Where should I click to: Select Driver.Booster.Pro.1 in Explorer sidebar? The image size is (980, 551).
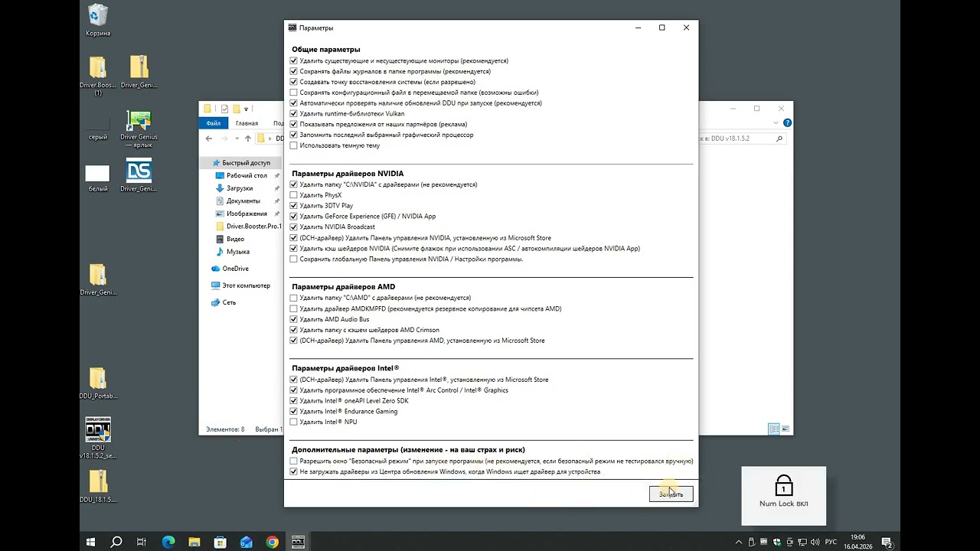pyautogui.click(x=253, y=227)
